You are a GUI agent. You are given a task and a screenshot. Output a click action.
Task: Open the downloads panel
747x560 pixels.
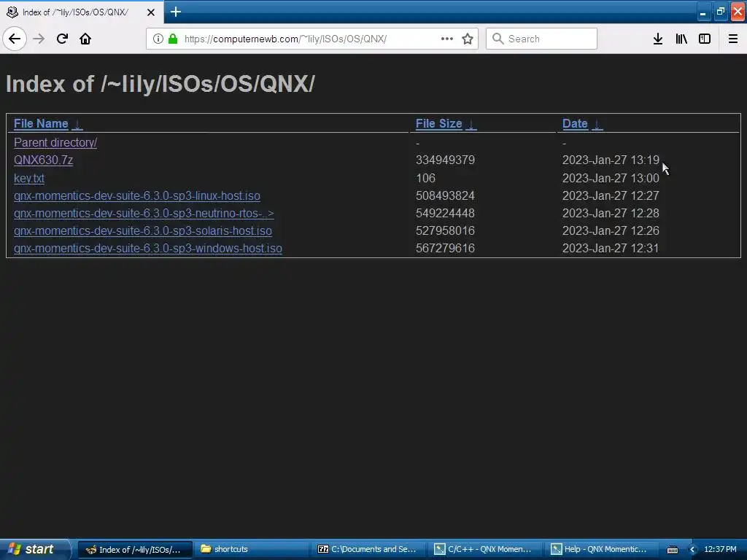pos(658,39)
